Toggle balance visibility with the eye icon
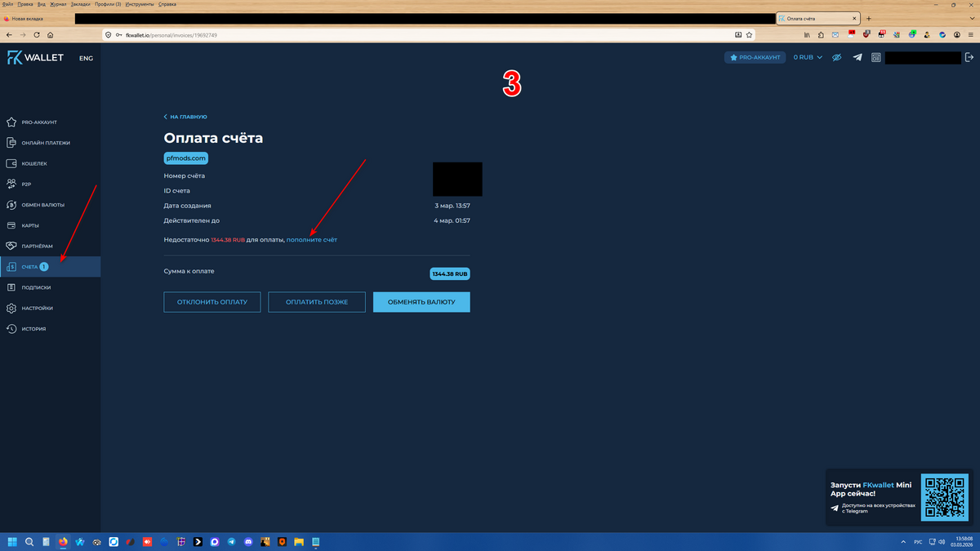The width and height of the screenshot is (980, 551). click(x=836, y=57)
